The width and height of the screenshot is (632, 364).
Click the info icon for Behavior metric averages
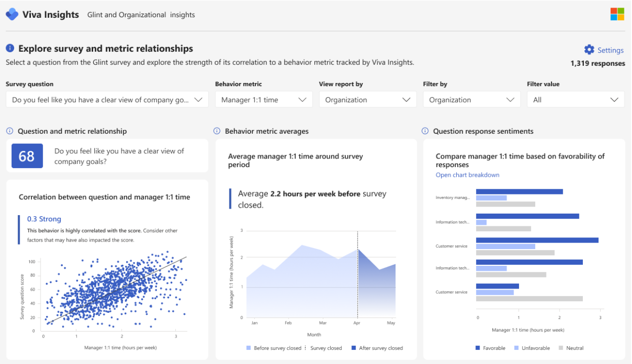click(217, 131)
